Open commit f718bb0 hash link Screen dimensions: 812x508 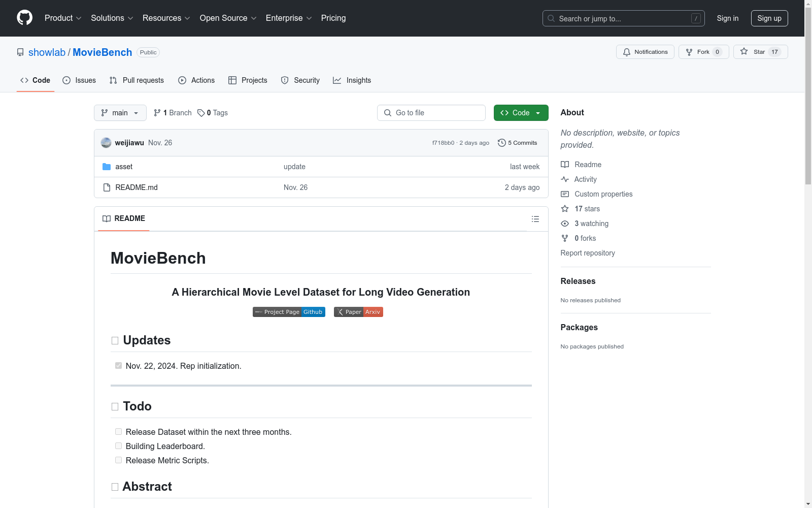point(443,143)
